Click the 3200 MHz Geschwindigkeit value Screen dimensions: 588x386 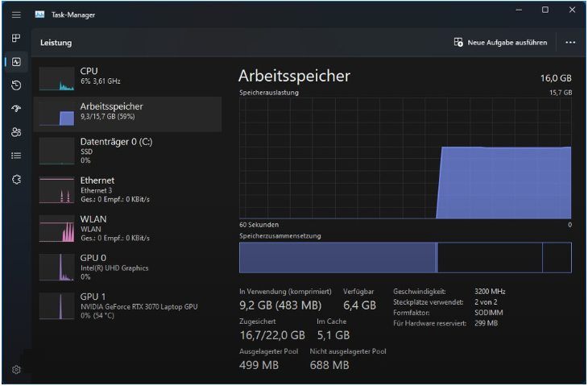[490, 292]
